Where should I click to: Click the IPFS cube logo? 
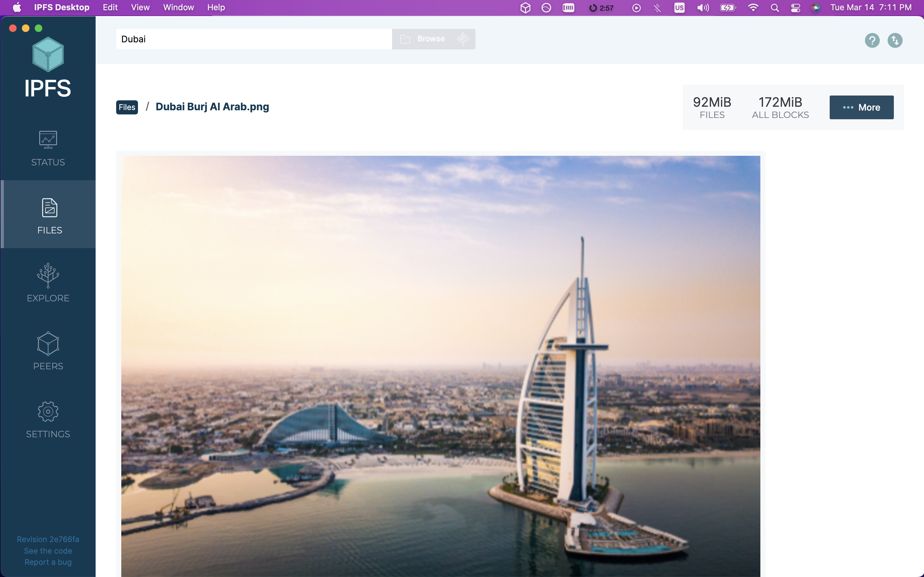[x=48, y=54]
